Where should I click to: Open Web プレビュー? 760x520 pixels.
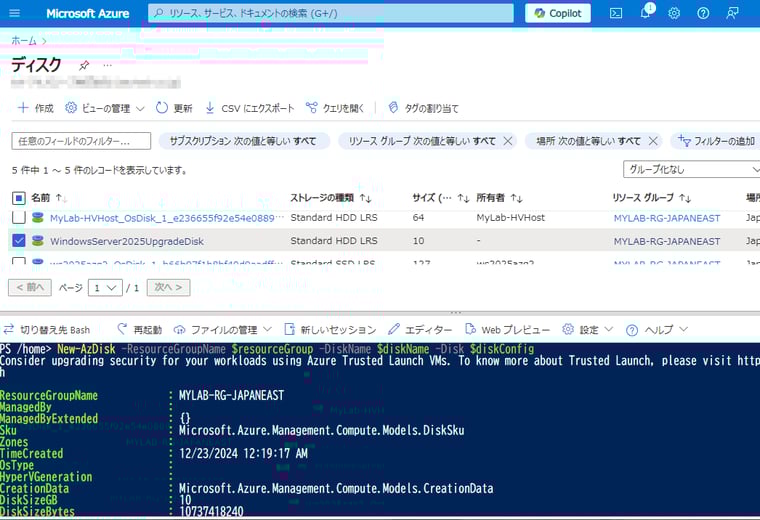[x=507, y=330]
